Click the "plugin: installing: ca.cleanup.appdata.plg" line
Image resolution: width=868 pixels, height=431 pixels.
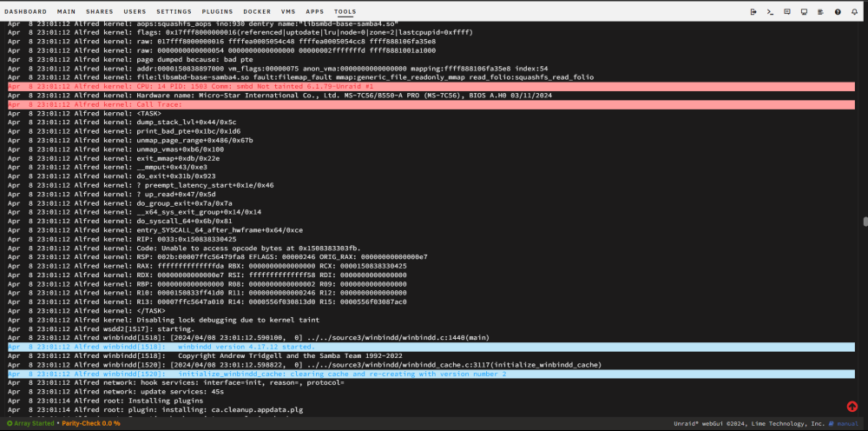[x=155, y=410]
